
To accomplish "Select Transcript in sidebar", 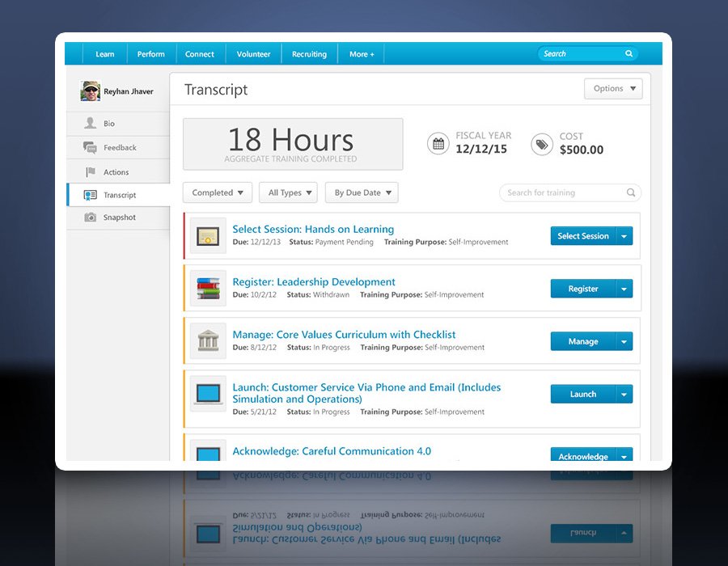I will click(118, 196).
